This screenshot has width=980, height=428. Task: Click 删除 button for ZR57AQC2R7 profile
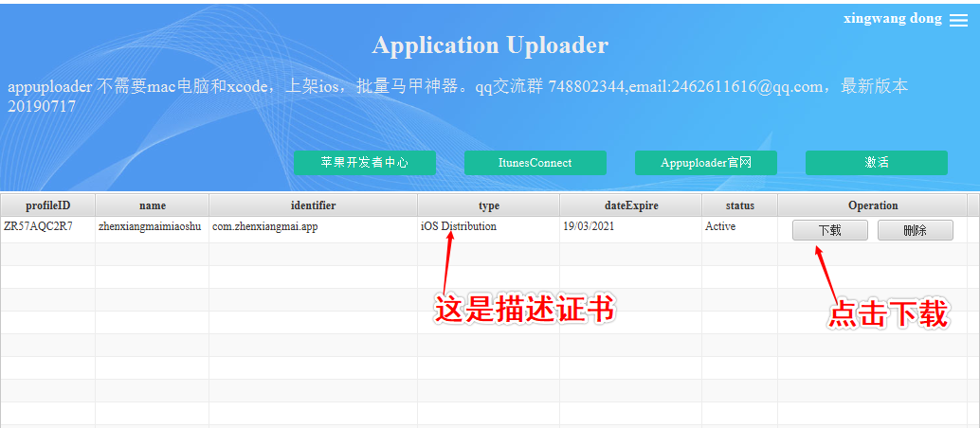pyautogui.click(x=915, y=230)
